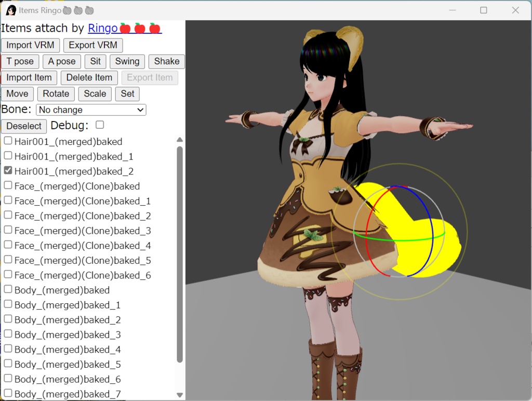Click the down arrow of the item list scrollbar
This screenshot has width=532, height=401.
(x=180, y=394)
